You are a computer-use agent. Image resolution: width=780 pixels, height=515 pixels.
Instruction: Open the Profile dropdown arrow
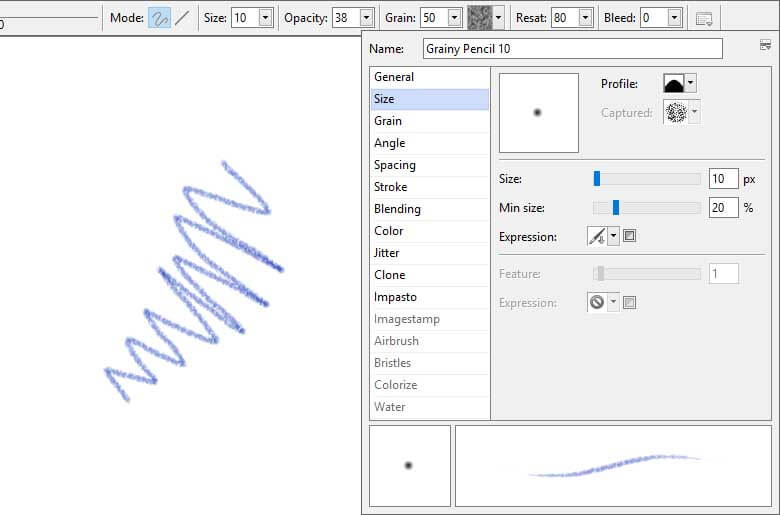pos(690,84)
